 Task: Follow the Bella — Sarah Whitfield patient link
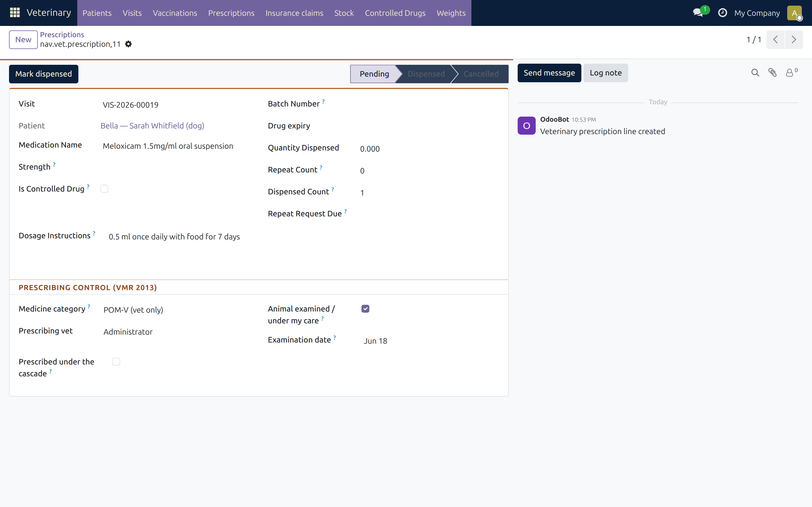[152, 126]
